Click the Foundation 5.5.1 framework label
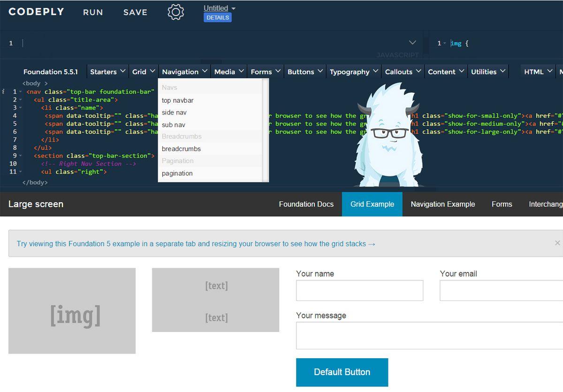This screenshot has height=392, width=563. coord(51,72)
